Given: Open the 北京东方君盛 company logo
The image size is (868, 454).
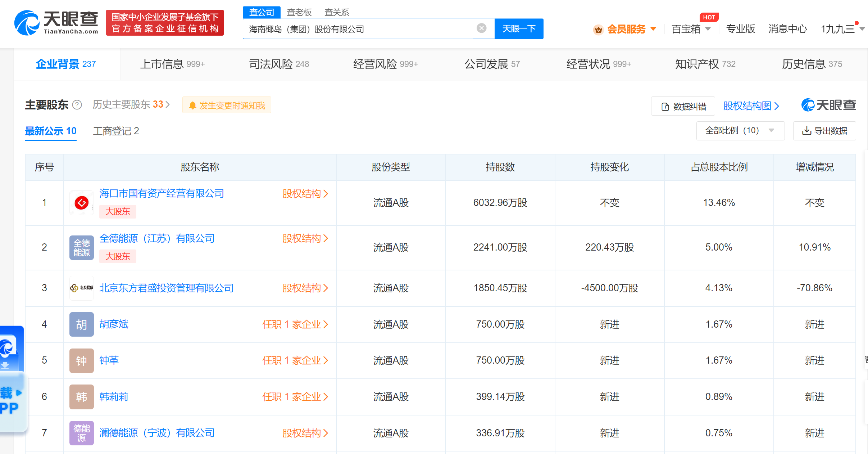Looking at the screenshot, I should pos(82,288).
